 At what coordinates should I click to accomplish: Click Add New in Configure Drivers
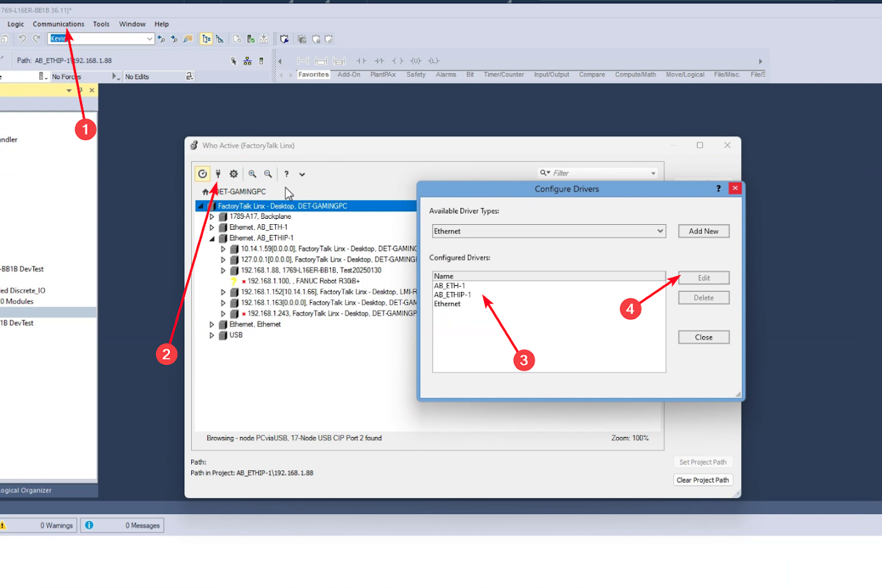tap(704, 232)
